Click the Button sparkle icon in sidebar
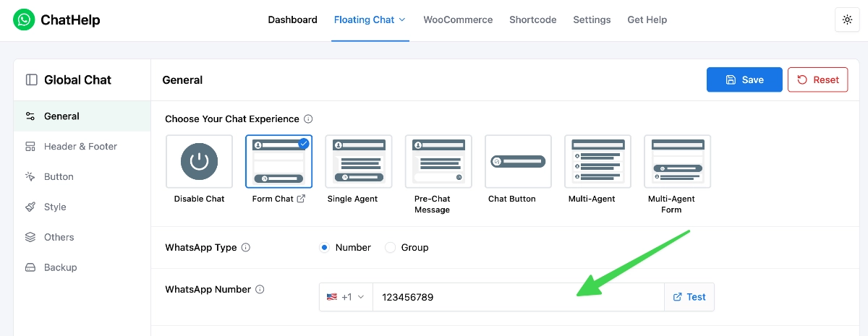The width and height of the screenshot is (868, 336). point(30,177)
